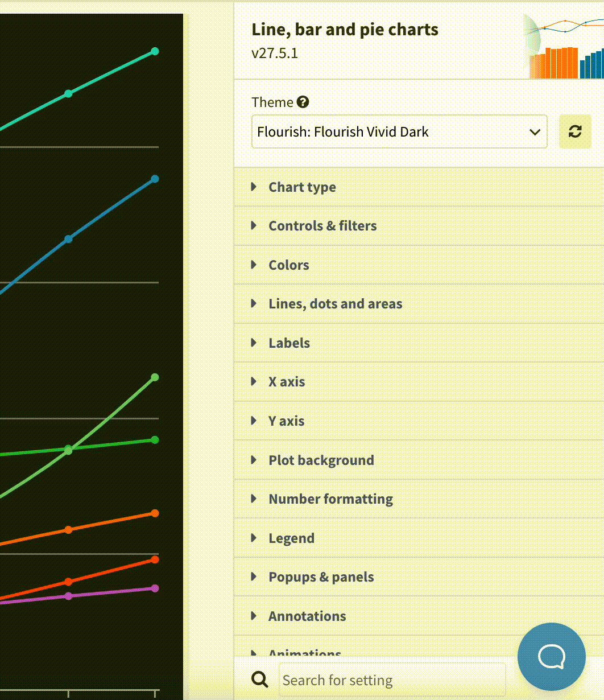Click the top teal line's end dot
Image resolution: width=604 pixels, height=700 pixels.
[x=155, y=51]
